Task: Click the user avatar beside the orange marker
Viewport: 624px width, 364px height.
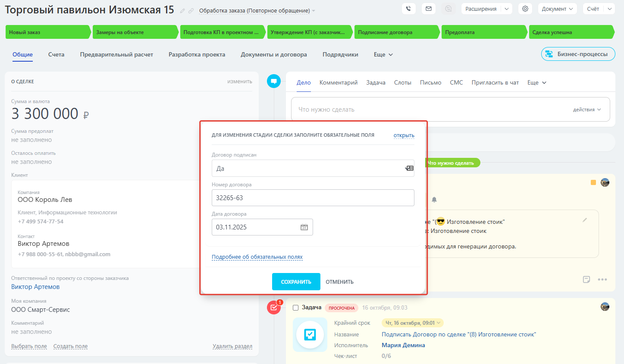Action: 605,182
